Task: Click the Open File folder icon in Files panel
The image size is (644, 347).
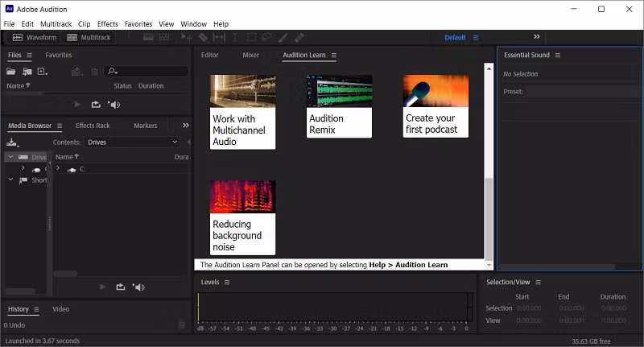Action: (11, 72)
